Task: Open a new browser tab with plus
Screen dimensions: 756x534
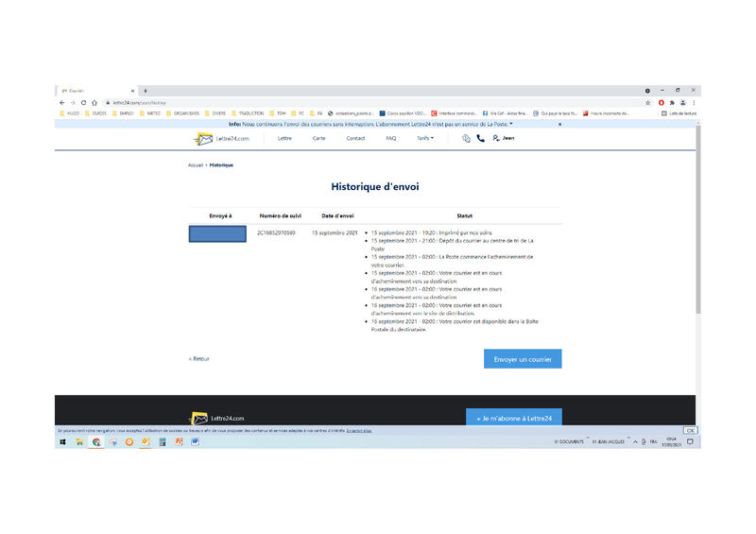Action: [x=146, y=91]
